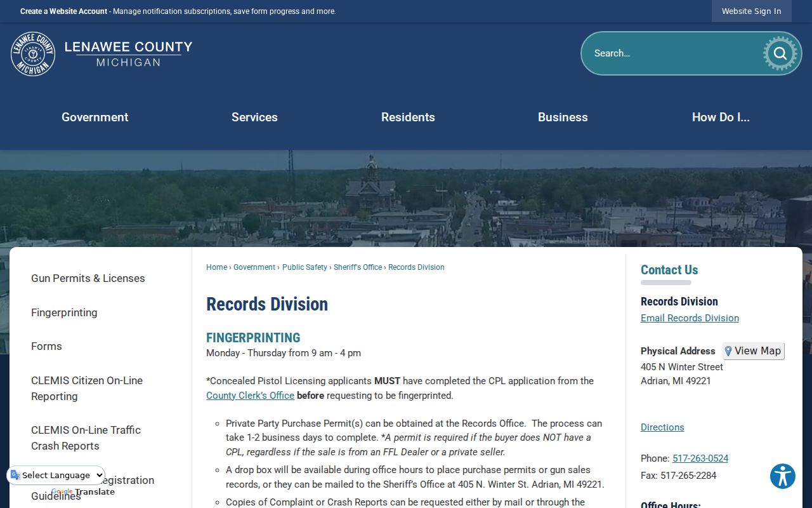Click Create a Website Account link

pyautogui.click(x=64, y=11)
